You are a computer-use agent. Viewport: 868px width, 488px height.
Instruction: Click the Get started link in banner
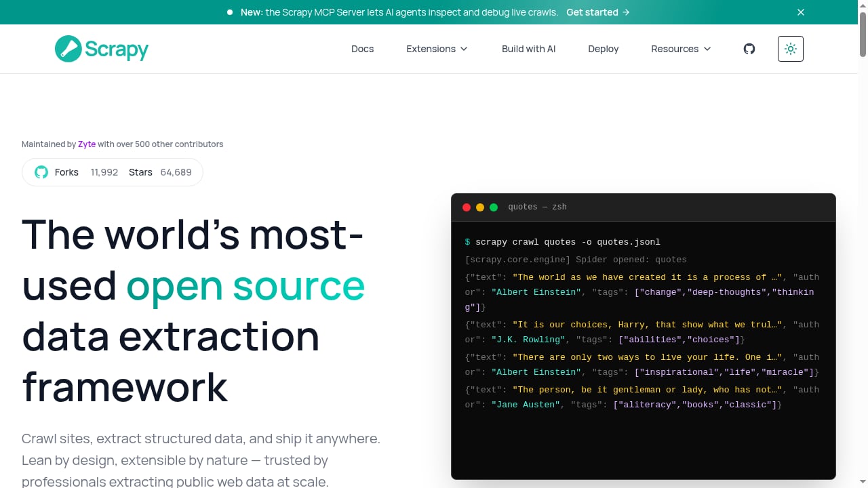[598, 12]
